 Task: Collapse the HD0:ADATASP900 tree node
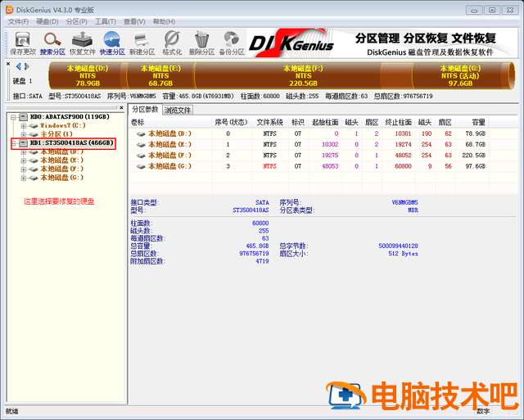(x=13, y=117)
